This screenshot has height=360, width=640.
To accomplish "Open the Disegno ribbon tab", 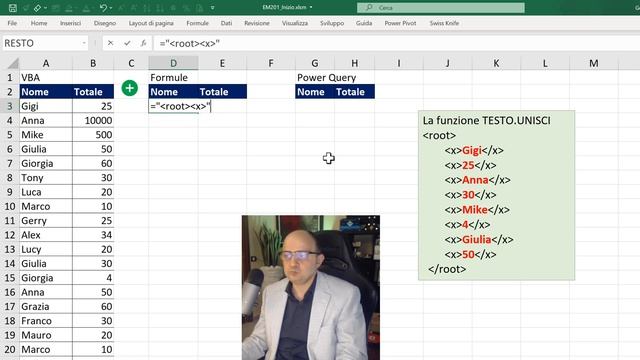I will point(105,23).
